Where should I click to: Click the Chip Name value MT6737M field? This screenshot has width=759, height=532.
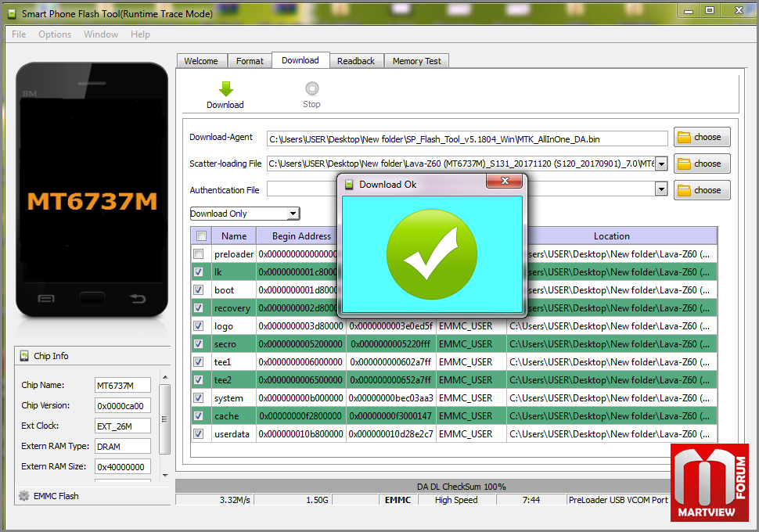[123, 386]
